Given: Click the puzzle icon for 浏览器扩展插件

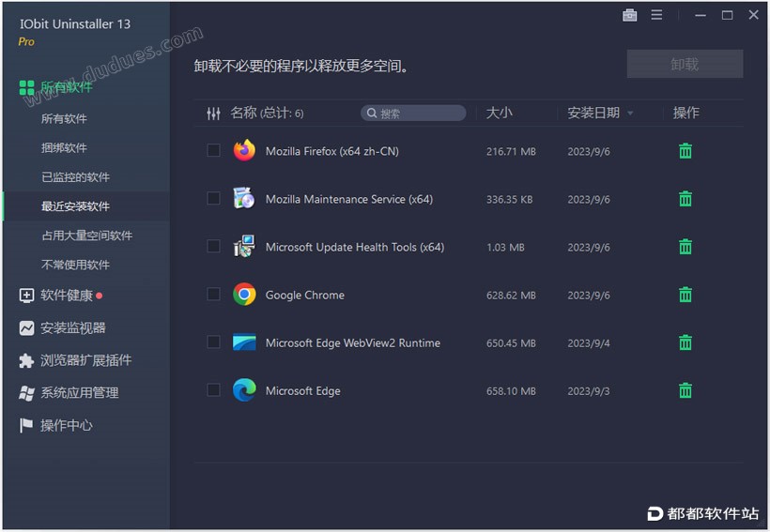Looking at the screenshot, I should tap(26, 360).
